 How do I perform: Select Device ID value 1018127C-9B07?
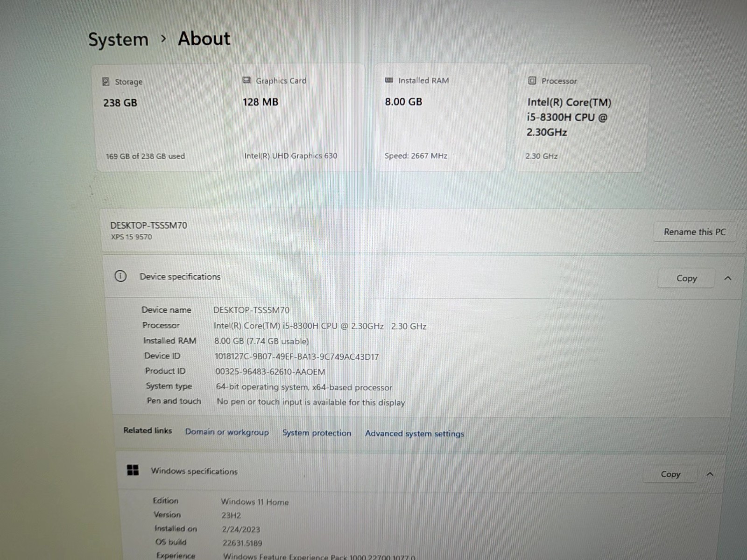pos(296,357)
